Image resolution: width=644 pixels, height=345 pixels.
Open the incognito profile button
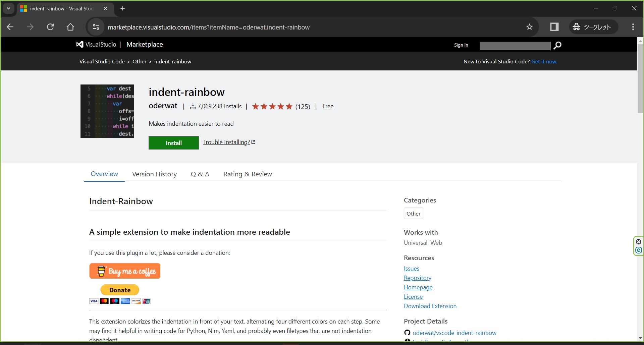pyautogui.click(x=593, y=27)
